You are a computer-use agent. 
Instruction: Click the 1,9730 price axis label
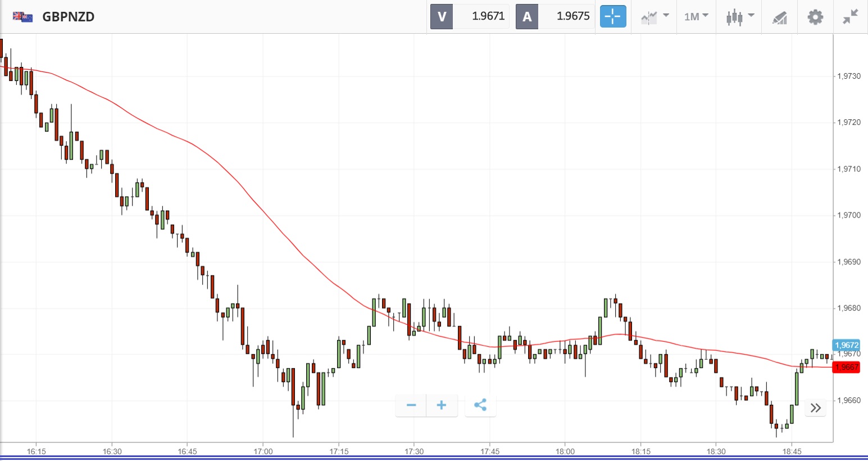[848, 76]
